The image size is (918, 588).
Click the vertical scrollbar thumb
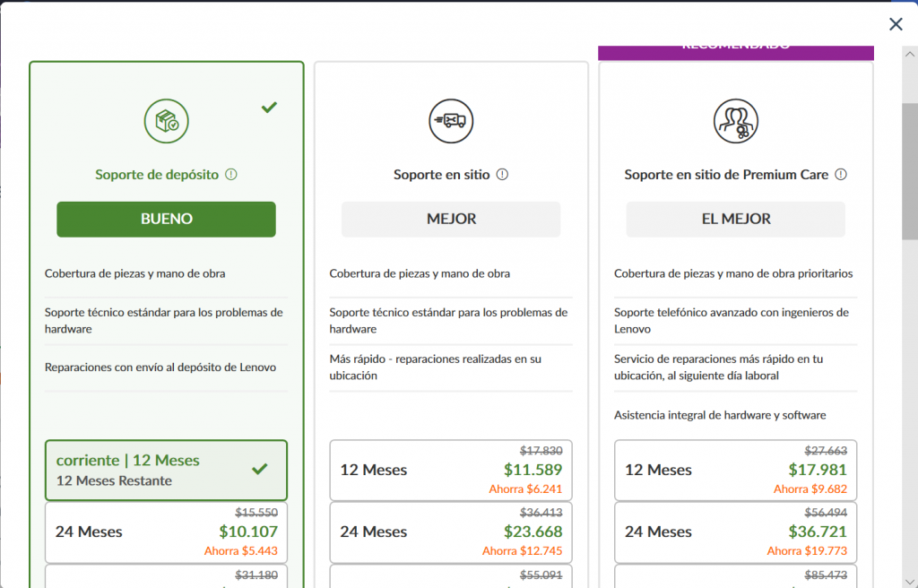click(909, 170)
